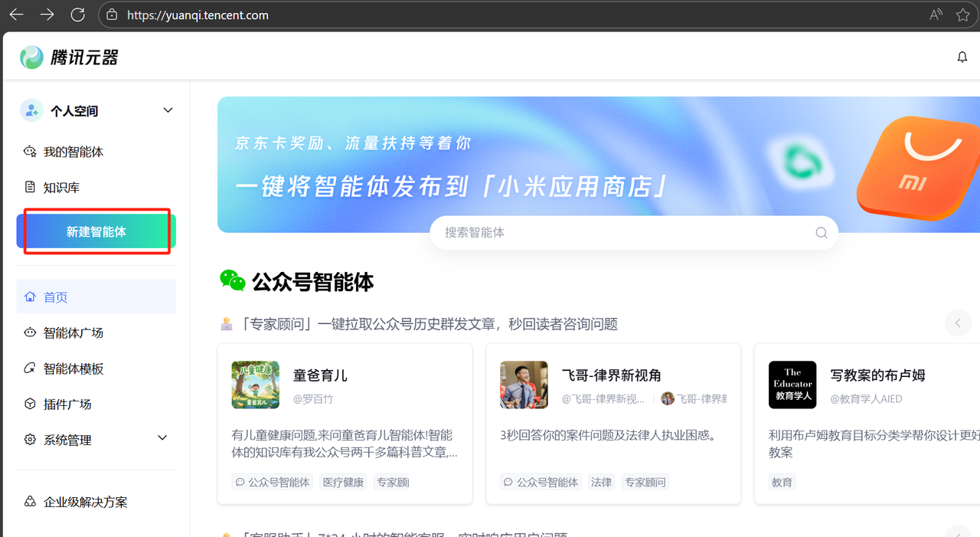This screenshot has width=980, height=537.
Task: Expand the 系统管理 chevron
Action: pyautogui.click(x=162, y=437)
